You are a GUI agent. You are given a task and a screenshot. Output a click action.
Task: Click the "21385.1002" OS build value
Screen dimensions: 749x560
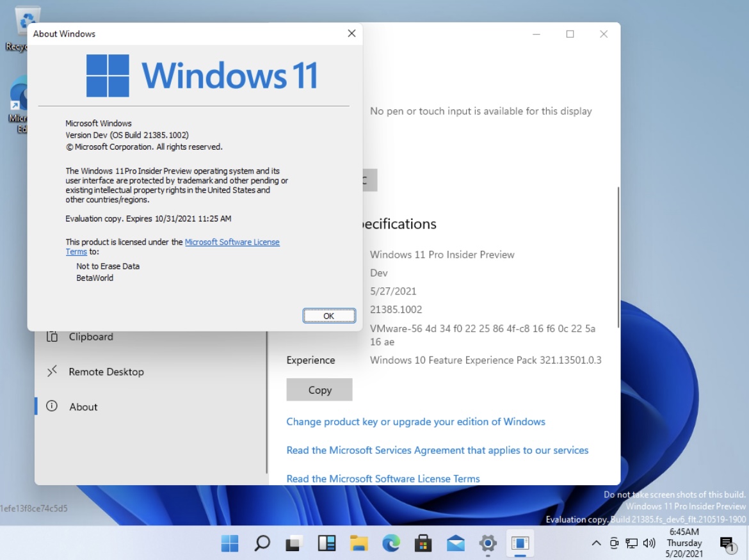pos(396,309)
